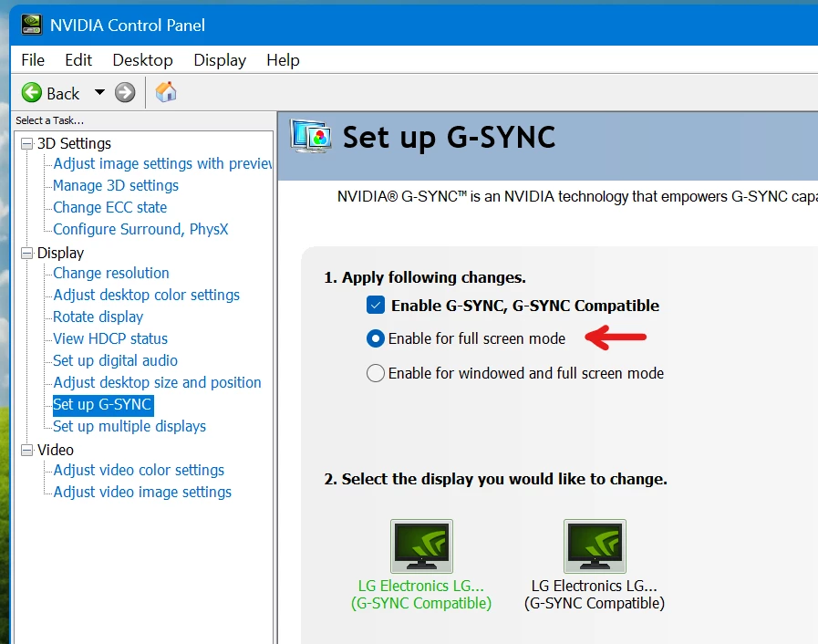The image size is (818, 644).
Task: Open Set up multiple displays task
Action: pyautogui.click(x=129, y=426)
